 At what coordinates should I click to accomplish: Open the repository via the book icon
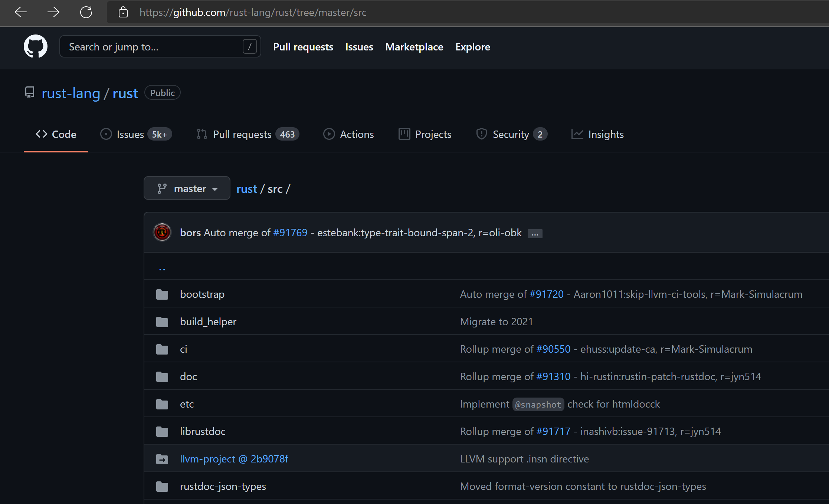(x=30, y=92)
